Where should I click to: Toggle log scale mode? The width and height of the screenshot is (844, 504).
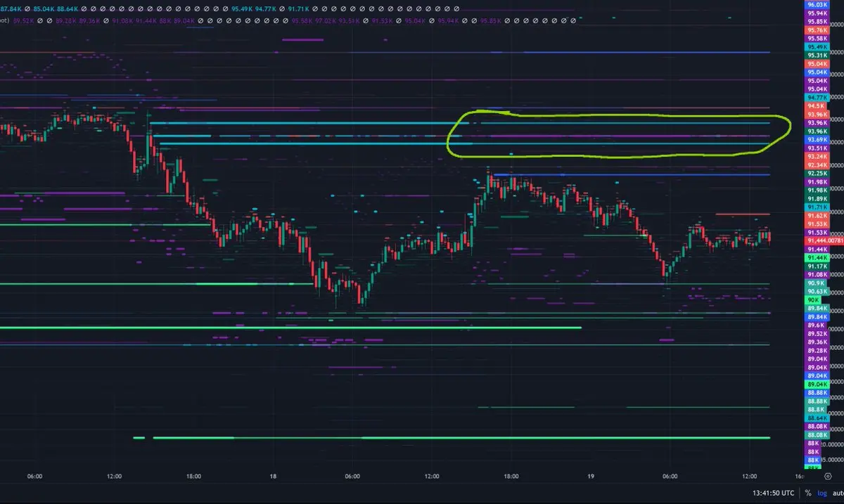pos(822,493)
